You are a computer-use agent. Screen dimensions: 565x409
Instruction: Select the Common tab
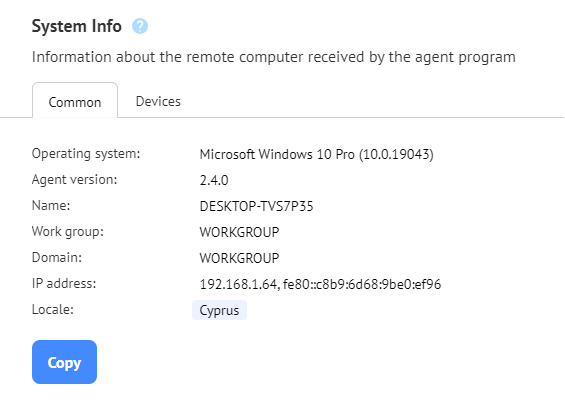coord(75,101)
